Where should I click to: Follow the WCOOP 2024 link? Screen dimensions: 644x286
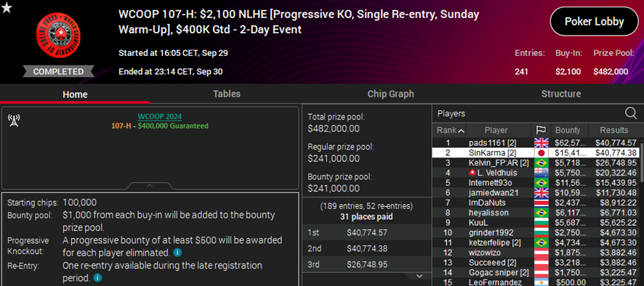(x=160, y=117)
